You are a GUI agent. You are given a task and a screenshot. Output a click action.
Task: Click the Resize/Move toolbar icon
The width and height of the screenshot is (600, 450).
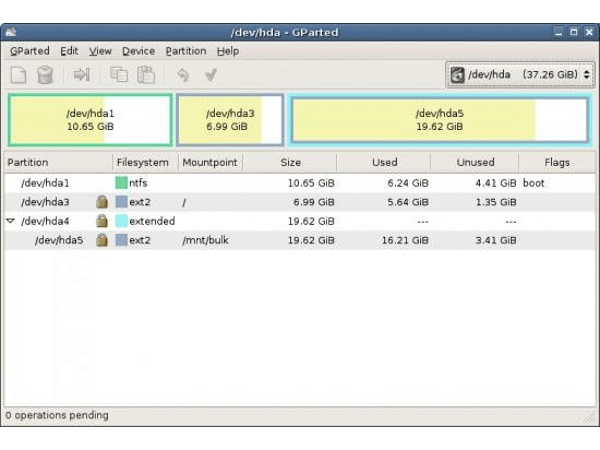click(x=82, y=75)
